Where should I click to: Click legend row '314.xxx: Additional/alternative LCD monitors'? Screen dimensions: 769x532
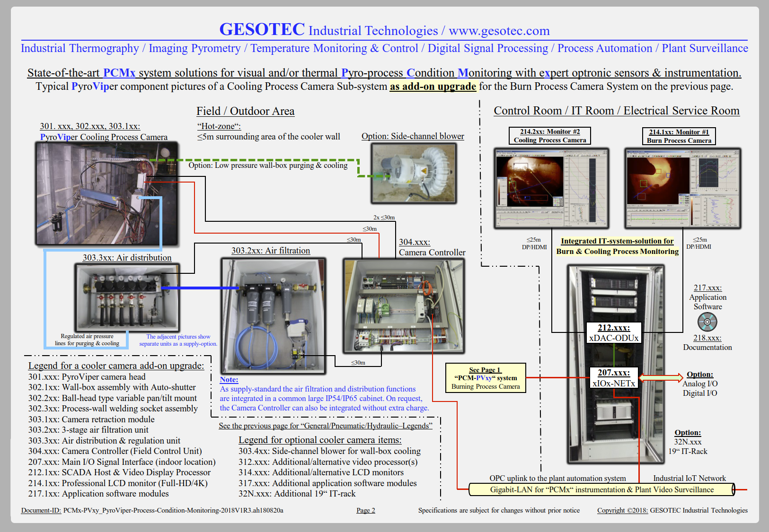pyautogui.click(x=321, y=472)
